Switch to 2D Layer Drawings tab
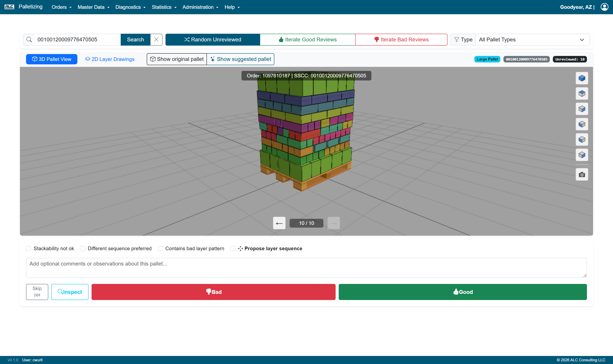The image size is (613, 364). point(110,59)
